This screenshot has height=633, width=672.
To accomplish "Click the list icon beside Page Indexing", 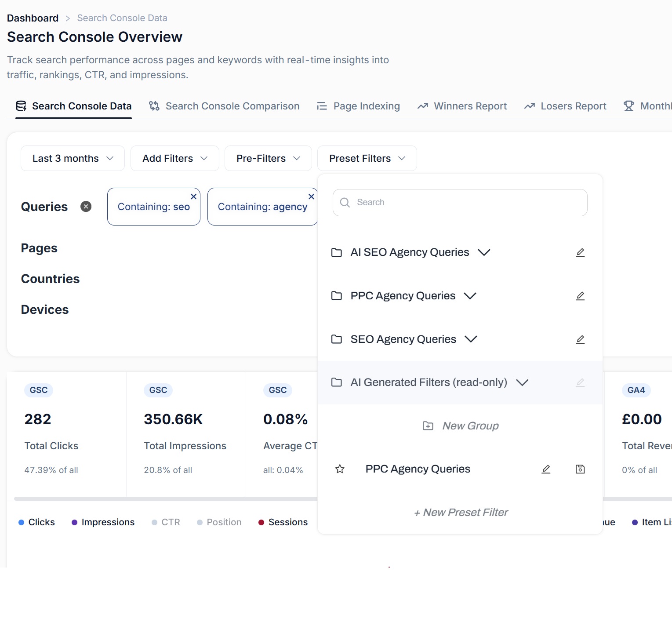I will (x=322, y=106).
